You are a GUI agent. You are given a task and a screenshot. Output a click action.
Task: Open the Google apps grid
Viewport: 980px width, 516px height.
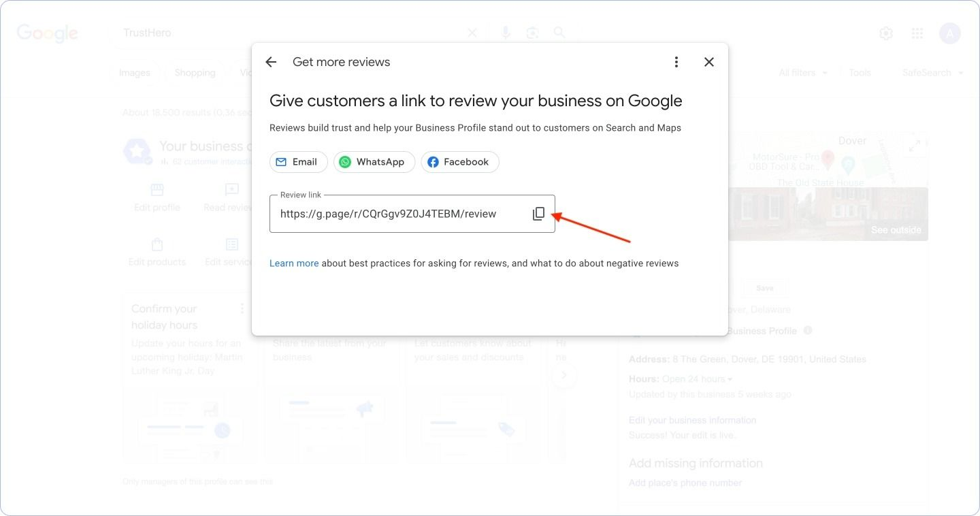pyautogui.click(x=917, y=33)
